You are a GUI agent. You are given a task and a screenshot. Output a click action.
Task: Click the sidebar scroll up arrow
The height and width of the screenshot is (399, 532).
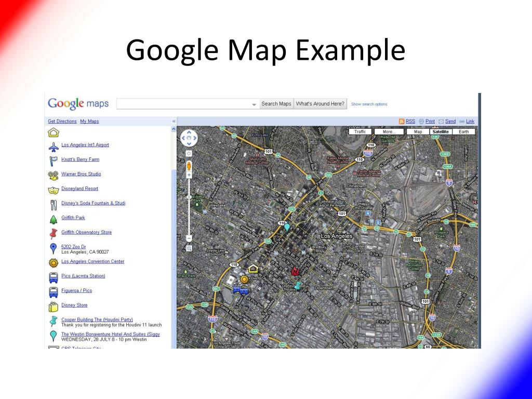pyautogui.click(x=174, y=129)
